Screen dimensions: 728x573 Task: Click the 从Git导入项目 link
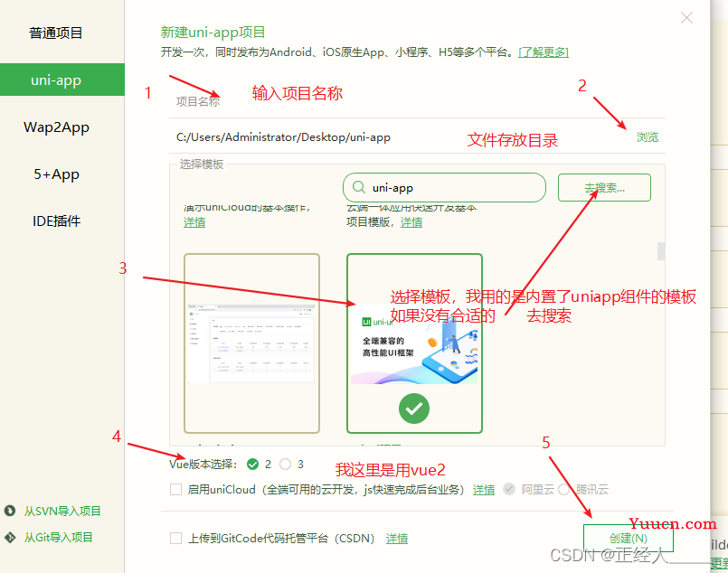58,537
